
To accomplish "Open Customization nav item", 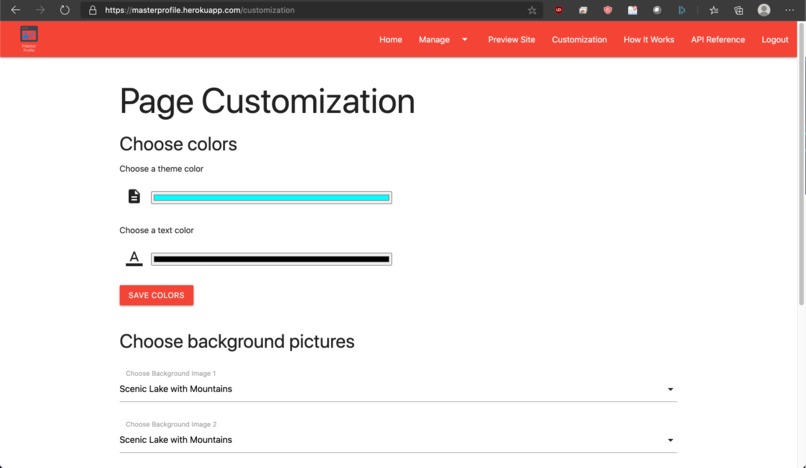I will [x=579, y=40].
